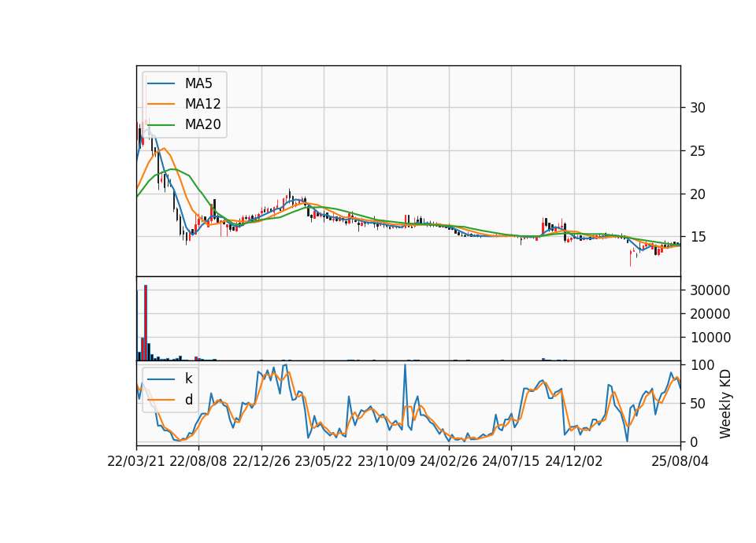Screen dimensions: 756x543
Task: Click the 24/12/02 date label
Action: pos(574,461)
